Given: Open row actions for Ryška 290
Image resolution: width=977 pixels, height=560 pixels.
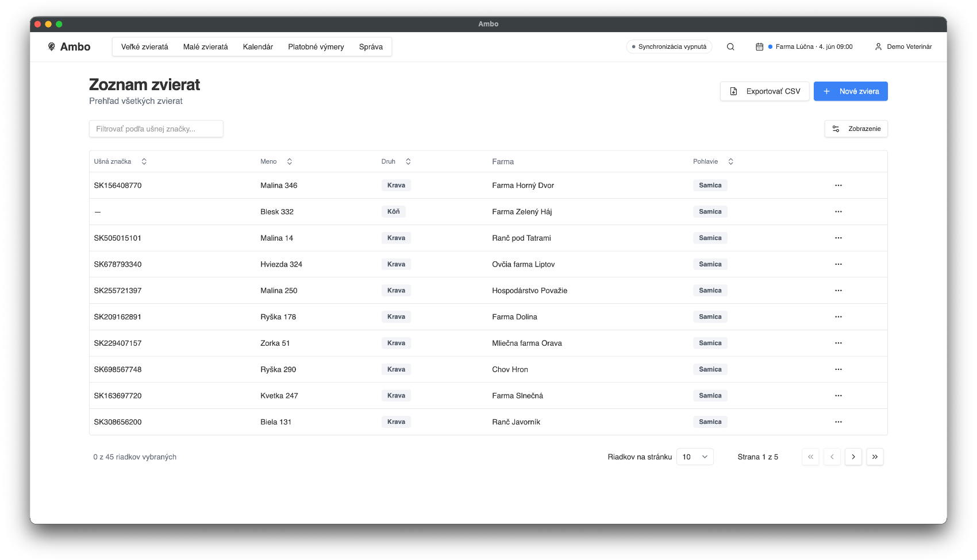Looking at the screenshot, I should pos(838,369).
